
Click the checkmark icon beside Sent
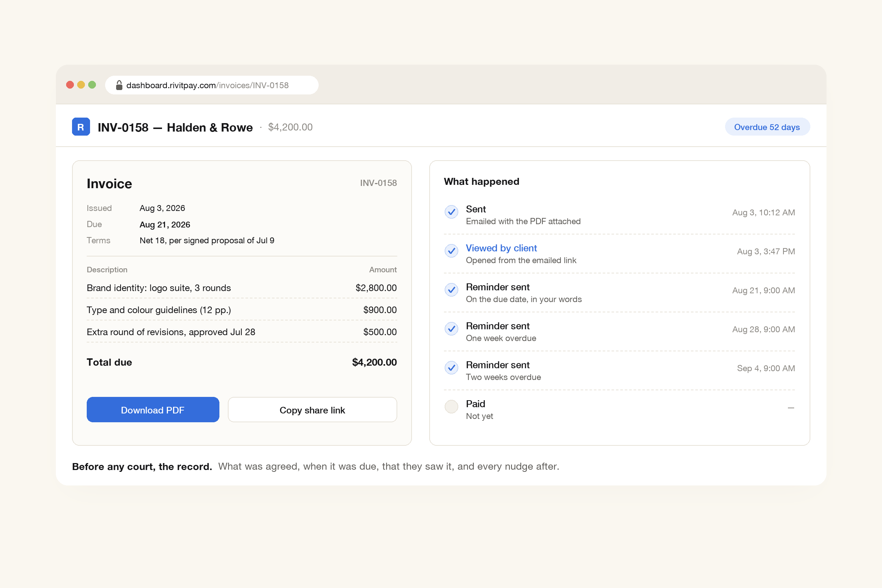click(x=451, y=212)
